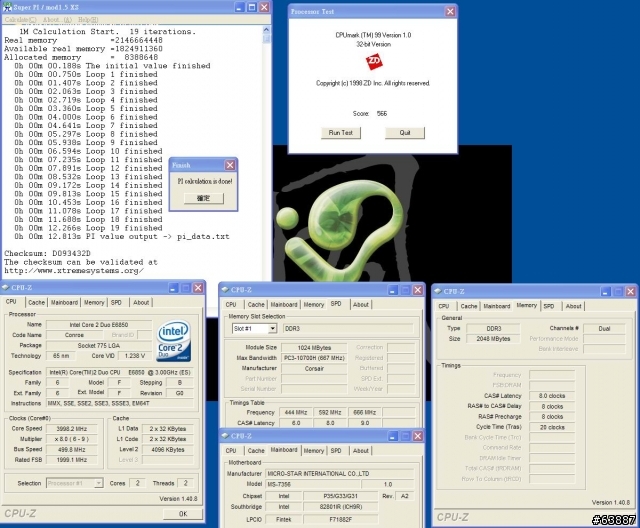Open CPU tab in the Mainboard CPU-Z window
The height and width of the screenshot is (528, 640).
[x=231, y=450]
